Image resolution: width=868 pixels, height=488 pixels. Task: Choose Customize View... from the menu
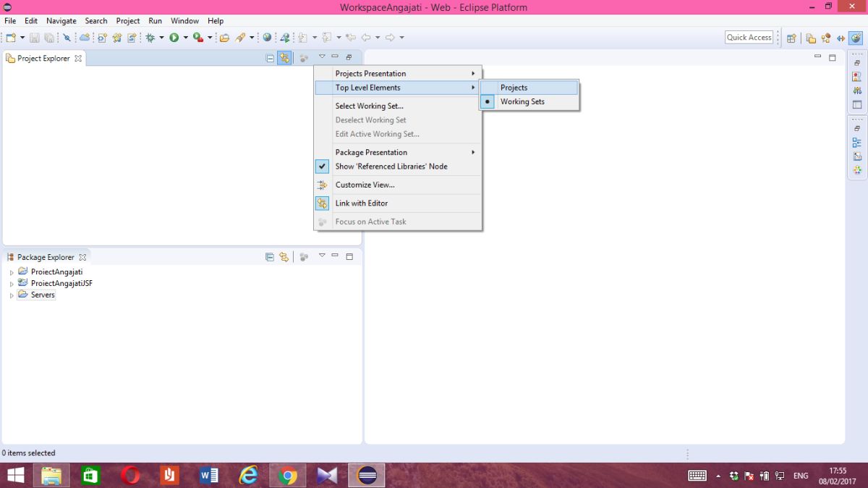[398, 185]
